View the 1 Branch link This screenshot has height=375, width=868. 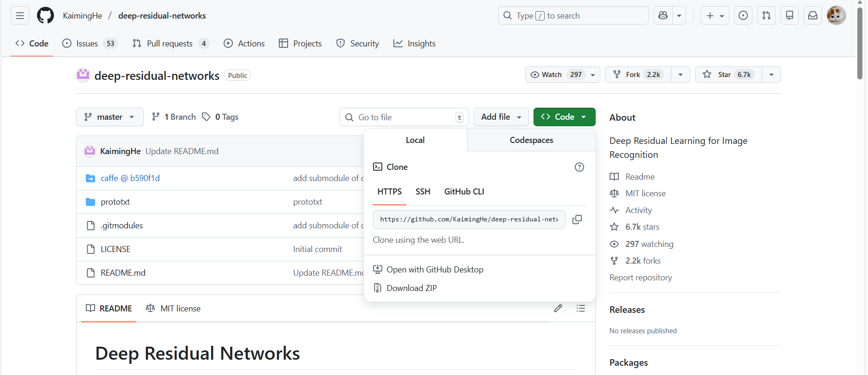(174, 117)
